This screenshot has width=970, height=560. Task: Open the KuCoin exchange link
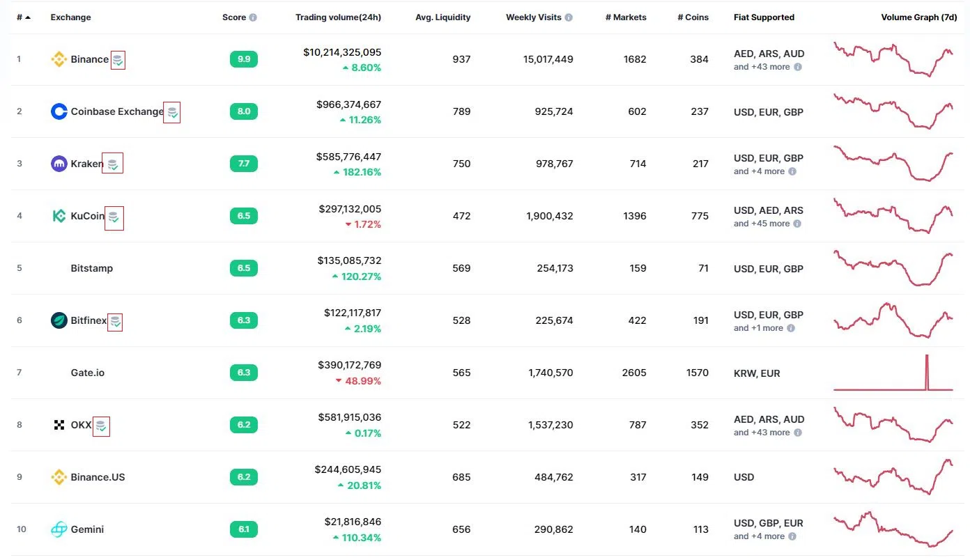click(88, 216)
